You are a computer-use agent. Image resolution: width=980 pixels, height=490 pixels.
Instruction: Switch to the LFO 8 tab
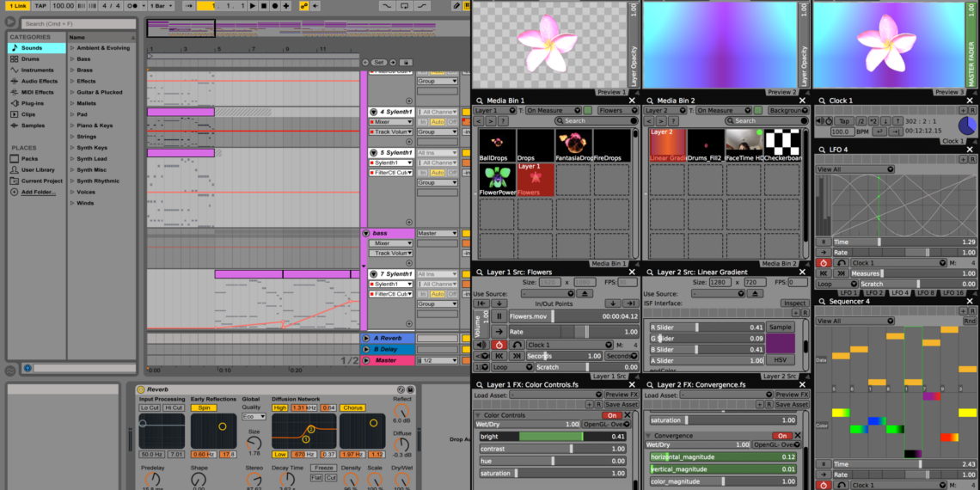(924, 294)
